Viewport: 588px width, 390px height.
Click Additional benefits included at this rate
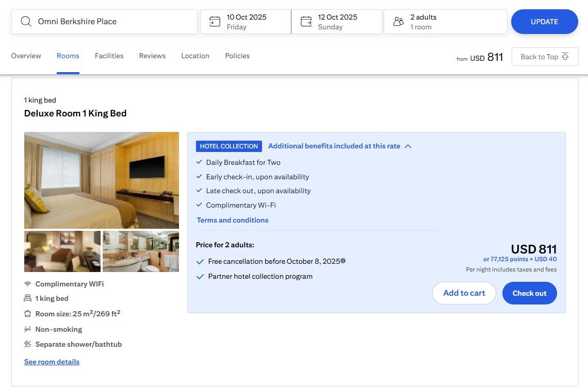[334, 146]
